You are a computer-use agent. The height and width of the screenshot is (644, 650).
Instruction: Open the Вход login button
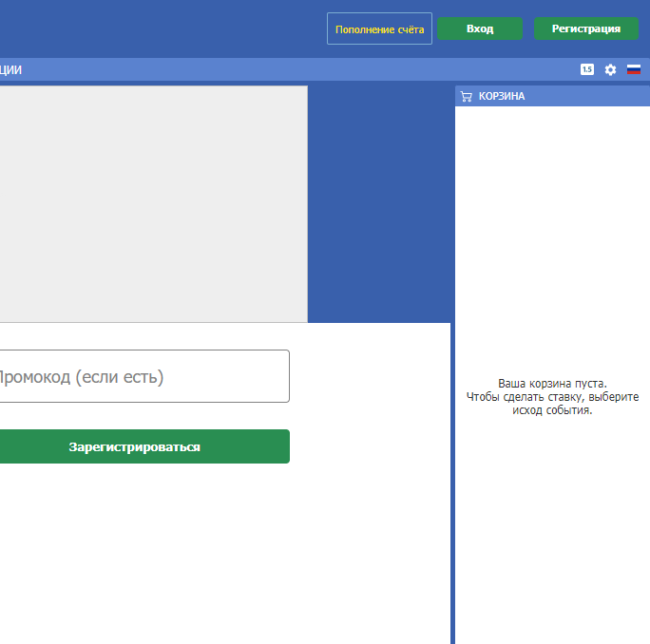point(480,28)
